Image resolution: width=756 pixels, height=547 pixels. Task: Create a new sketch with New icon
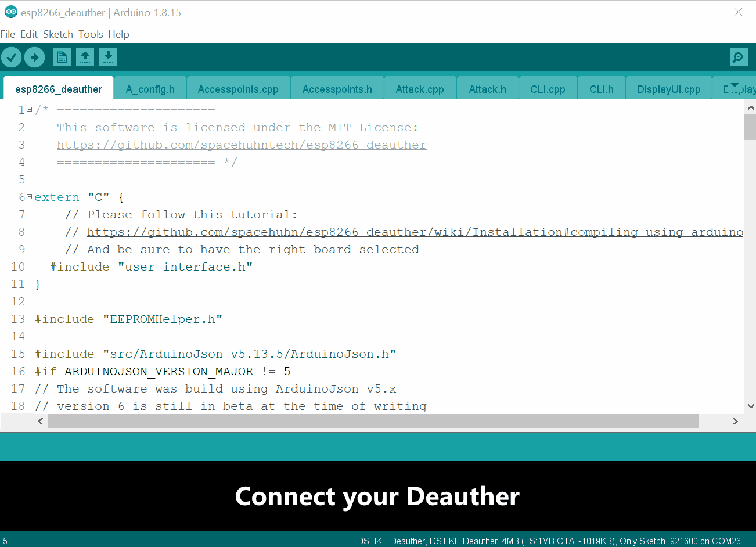pyautogui.click(x=62, y=57)
